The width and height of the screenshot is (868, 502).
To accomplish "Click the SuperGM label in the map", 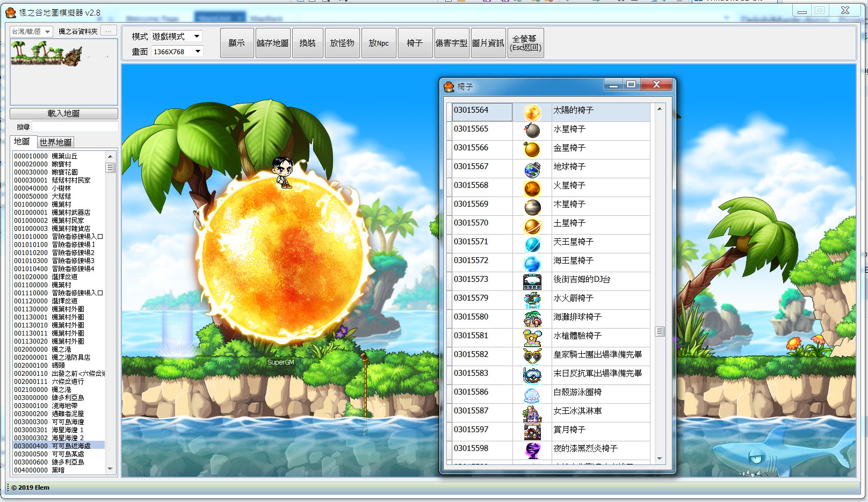I will pyautogui.click(x=281, y=362).
